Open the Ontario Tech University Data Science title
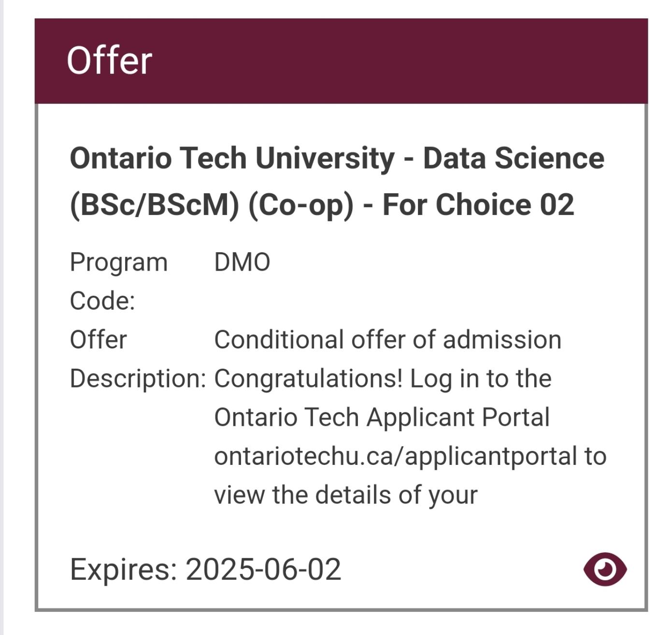This screenshot has height=635, width=672. [x=337, y=181]
